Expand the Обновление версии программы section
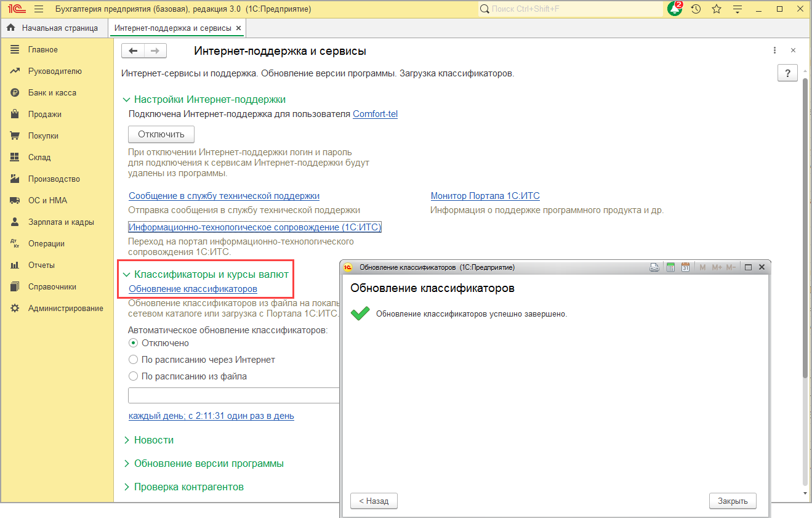The height and width of the screenshot is (518, 812). (127, 464)
